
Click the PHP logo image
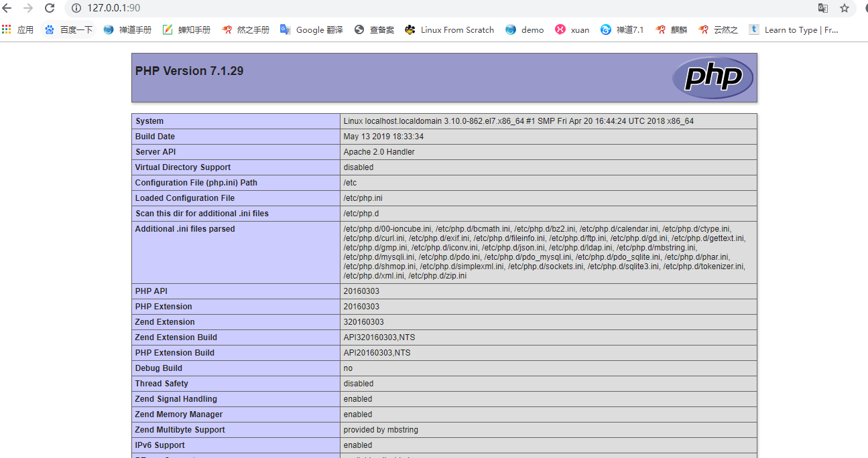pyautogui.click(x=713, y=78)
